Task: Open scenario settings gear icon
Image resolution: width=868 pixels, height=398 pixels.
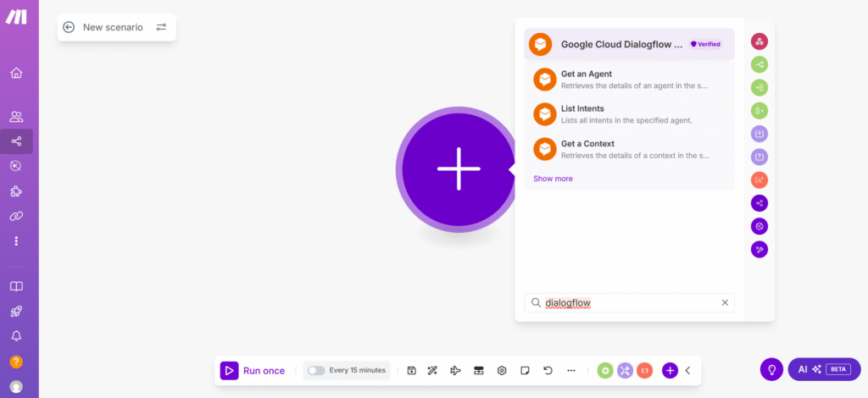Action: click(502, 370)
